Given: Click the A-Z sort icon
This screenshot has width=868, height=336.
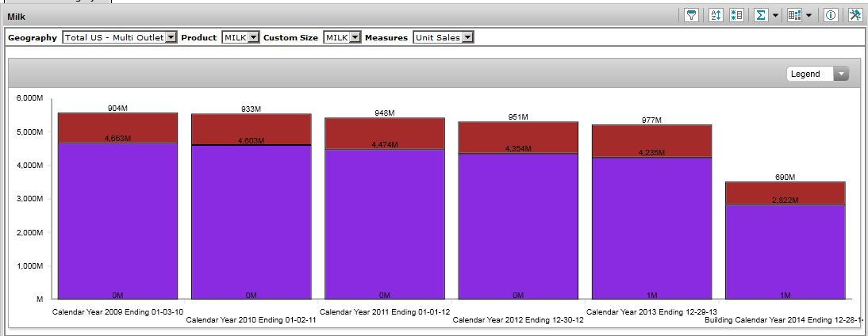Looking at the screenshot, I should pos(715,15).
